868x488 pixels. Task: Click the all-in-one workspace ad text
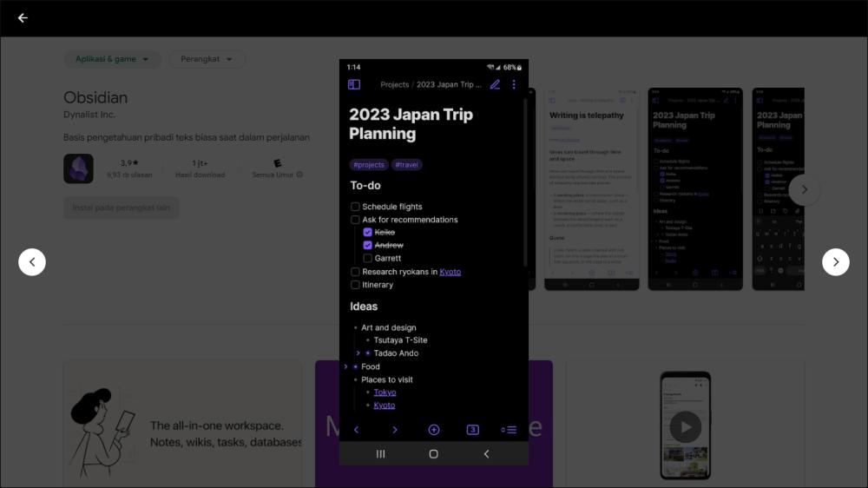(225, 434)
